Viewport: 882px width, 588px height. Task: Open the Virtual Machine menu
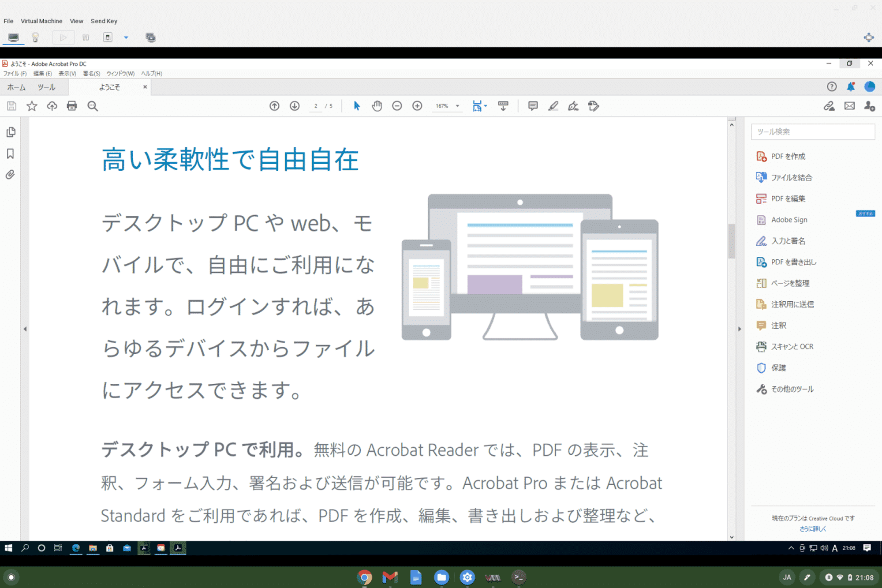41,21
